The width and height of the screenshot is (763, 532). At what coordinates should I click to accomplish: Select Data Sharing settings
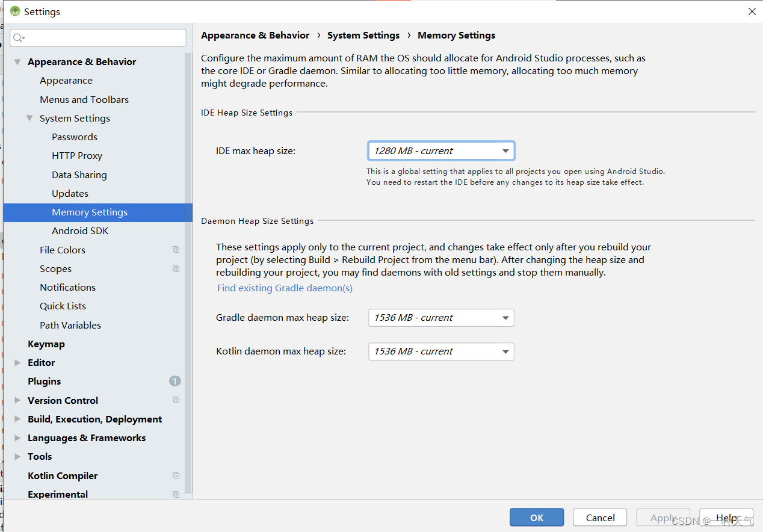point(79,175)
